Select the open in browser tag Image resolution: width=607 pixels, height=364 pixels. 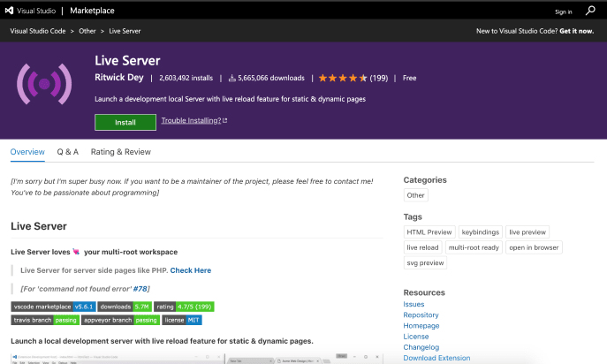tap(534, 247)
